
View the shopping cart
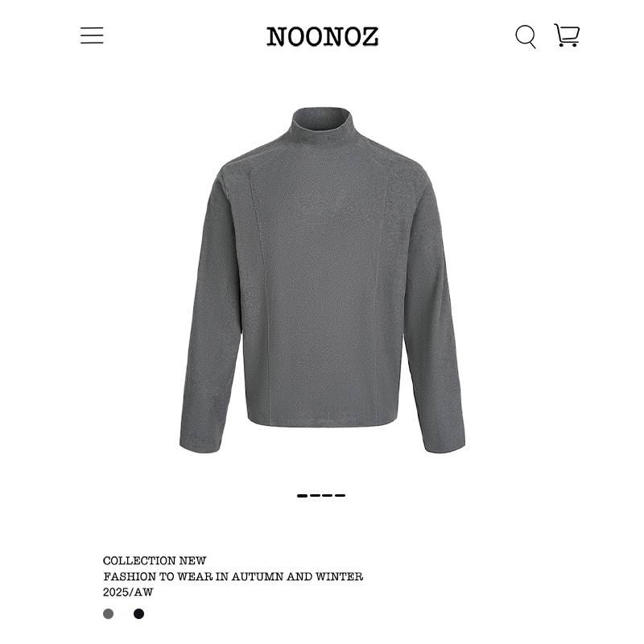567,35
